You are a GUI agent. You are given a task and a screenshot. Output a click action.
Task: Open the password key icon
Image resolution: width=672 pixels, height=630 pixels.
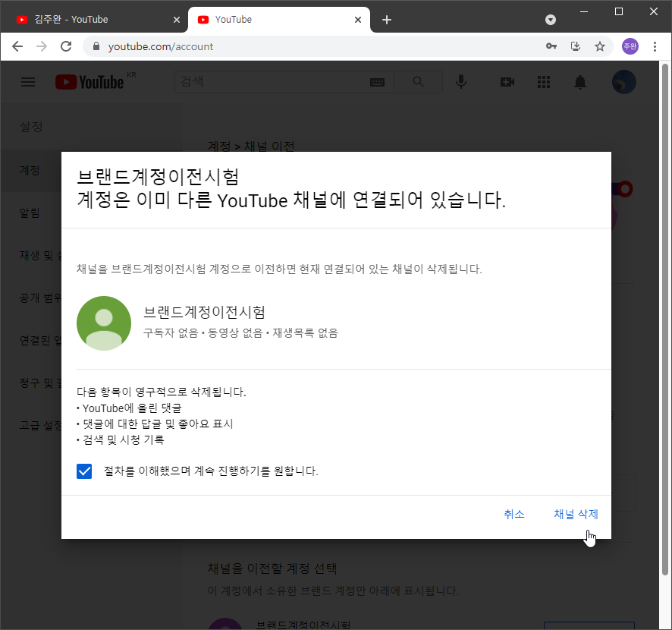click(x=551, y=46)
